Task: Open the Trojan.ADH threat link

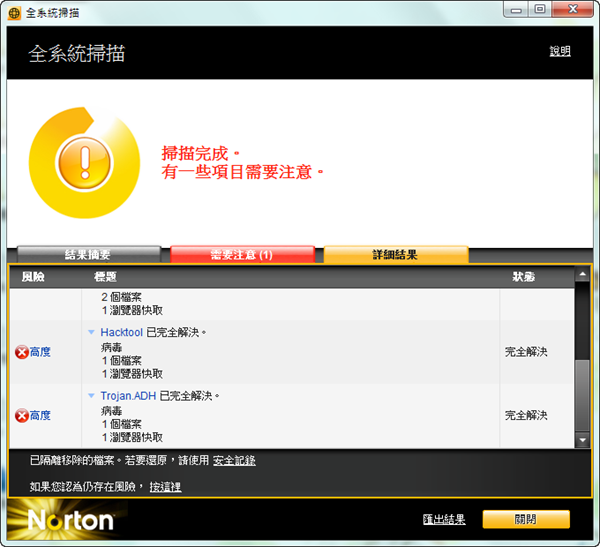Action: pos(128,396)
